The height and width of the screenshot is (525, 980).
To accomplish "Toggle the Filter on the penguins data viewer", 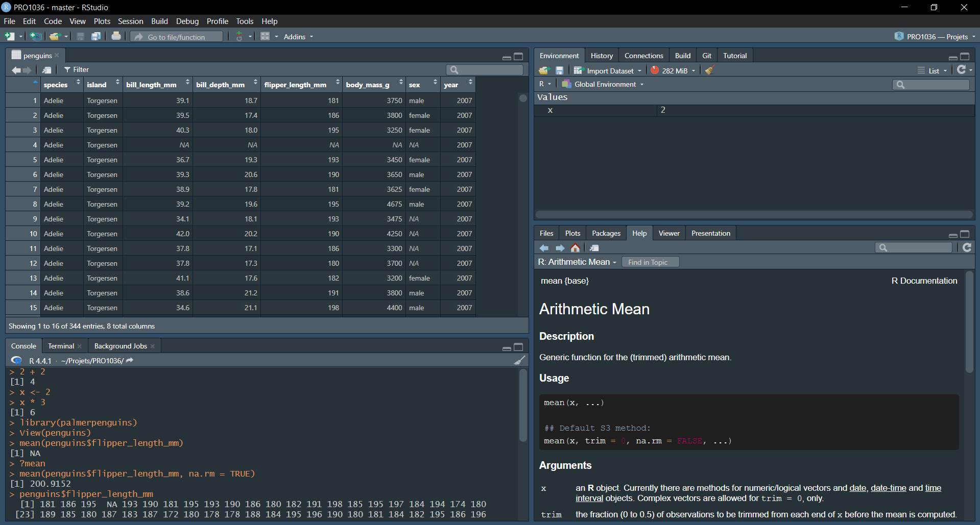I will point(76,70).
